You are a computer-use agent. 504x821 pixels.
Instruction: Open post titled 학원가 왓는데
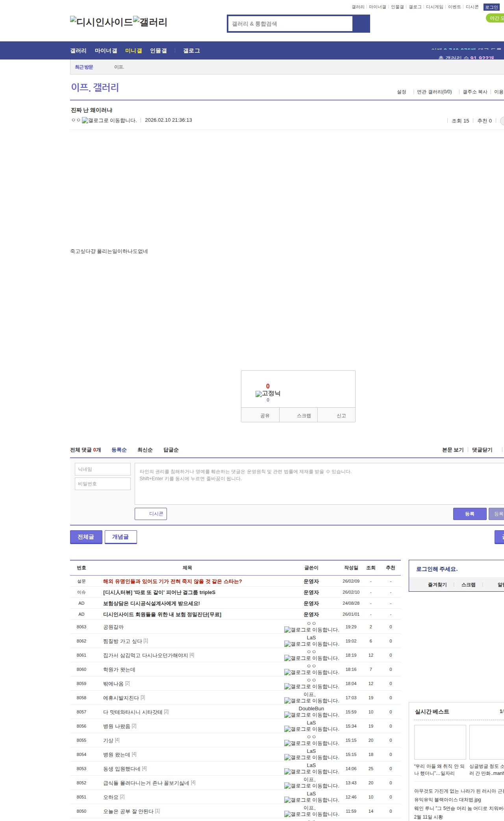tap(119, 670)
